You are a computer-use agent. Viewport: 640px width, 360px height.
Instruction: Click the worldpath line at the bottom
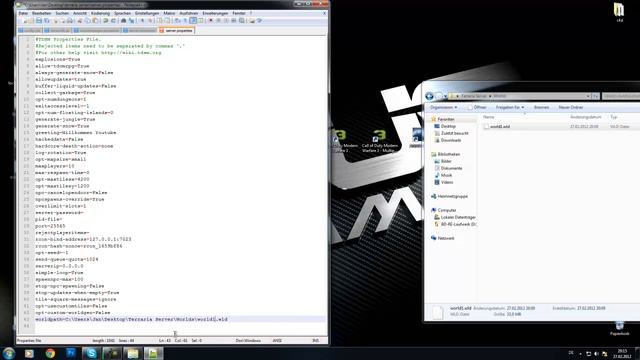click(x=131, y=319)
